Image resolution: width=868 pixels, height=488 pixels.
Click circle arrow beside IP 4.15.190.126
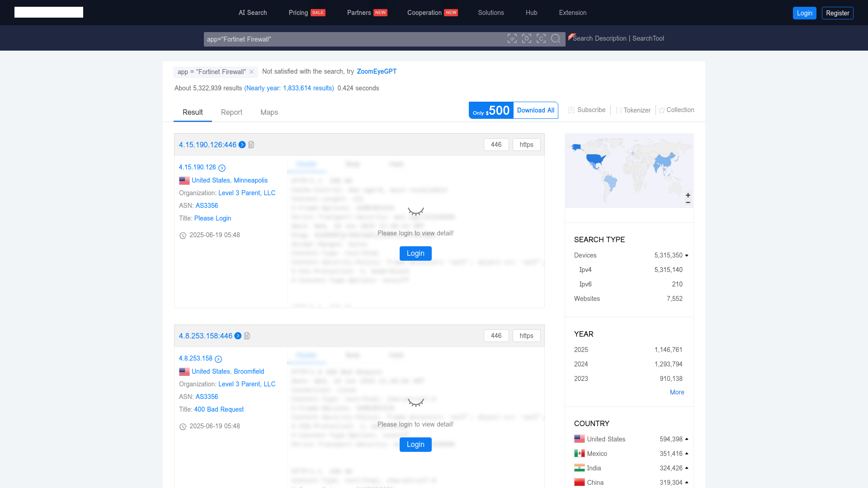[222, 168]
